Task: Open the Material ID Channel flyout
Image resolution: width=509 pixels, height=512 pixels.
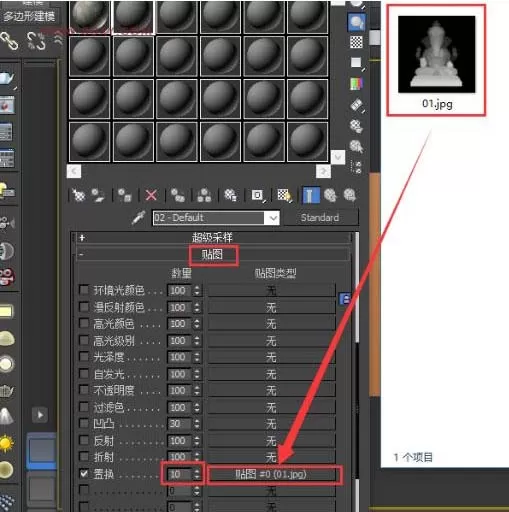Action: coord(257,195)
